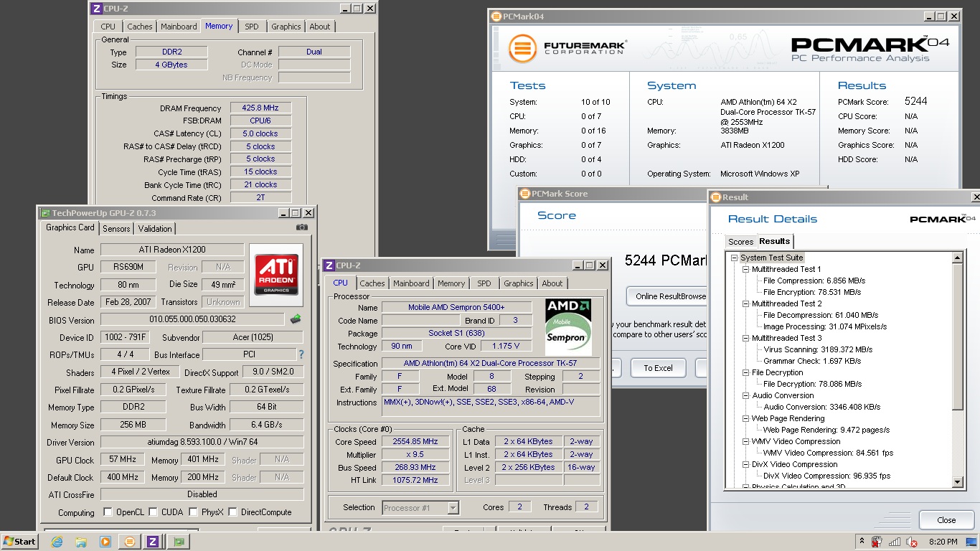980x551 pixels.
Task: Select the green GPU-Z taskbar icon
Action: (179, 542)
